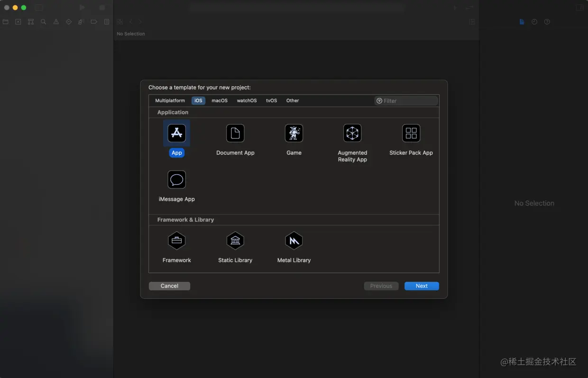
Task: Open the History inspector clock
Action: [534, 22]
